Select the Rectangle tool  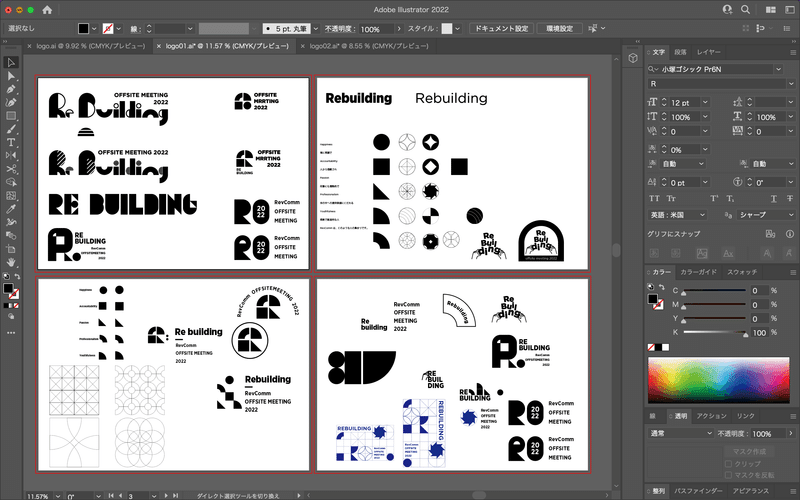coord(11,115)
